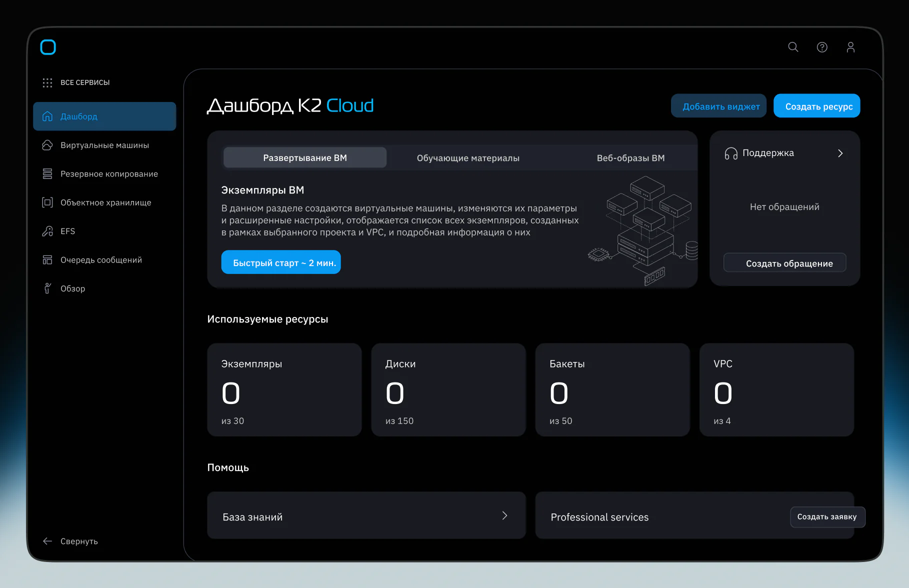909x588 pixels.
Task: Click the Виртуальные машины cloud icon
Action: [x=47, y=145]
